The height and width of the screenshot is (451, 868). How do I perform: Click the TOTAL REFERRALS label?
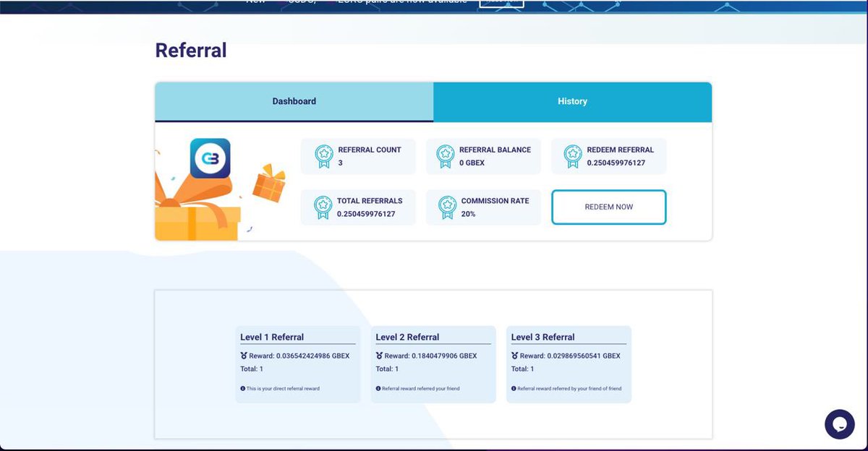point(370,200)
